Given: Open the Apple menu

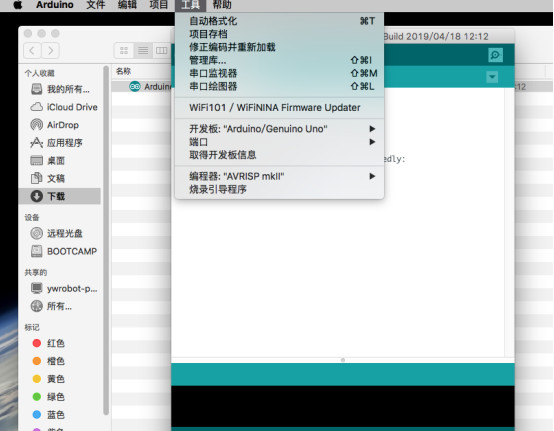Looking at the screenshot, I should coord(18,5).
